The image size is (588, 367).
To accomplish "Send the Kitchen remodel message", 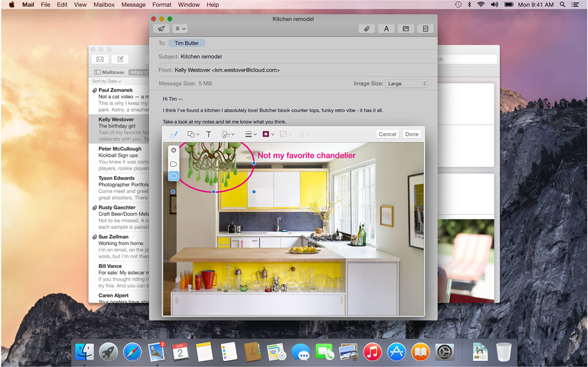I will 161,29.
